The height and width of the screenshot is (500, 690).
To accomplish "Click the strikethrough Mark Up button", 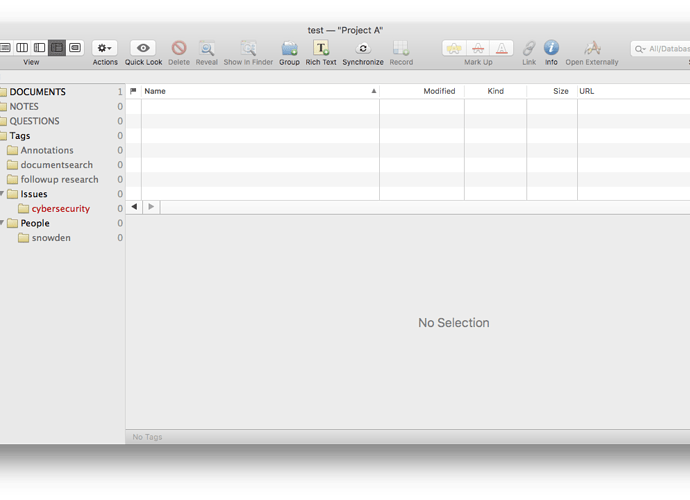I will point(478,48).
